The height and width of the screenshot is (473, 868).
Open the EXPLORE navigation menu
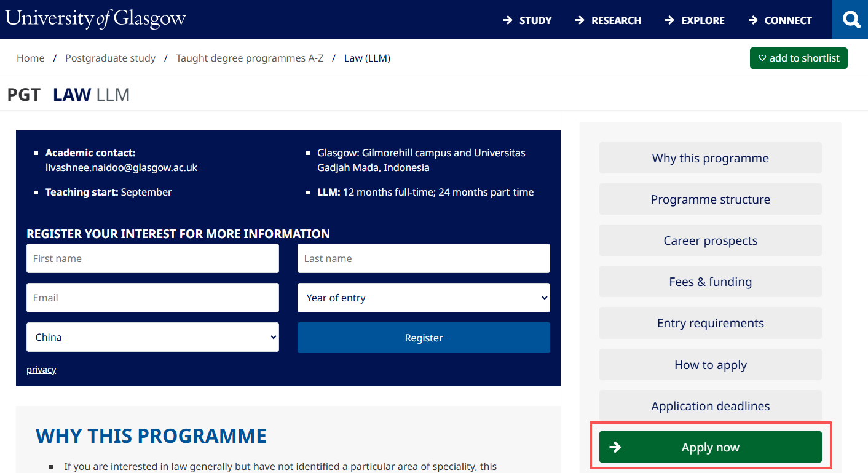coord(695,20)
